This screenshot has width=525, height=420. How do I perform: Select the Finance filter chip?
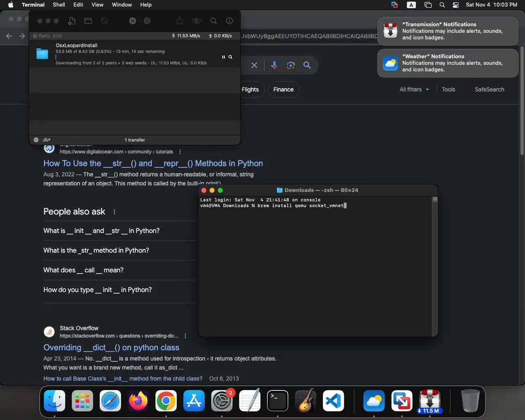point(283,89)
